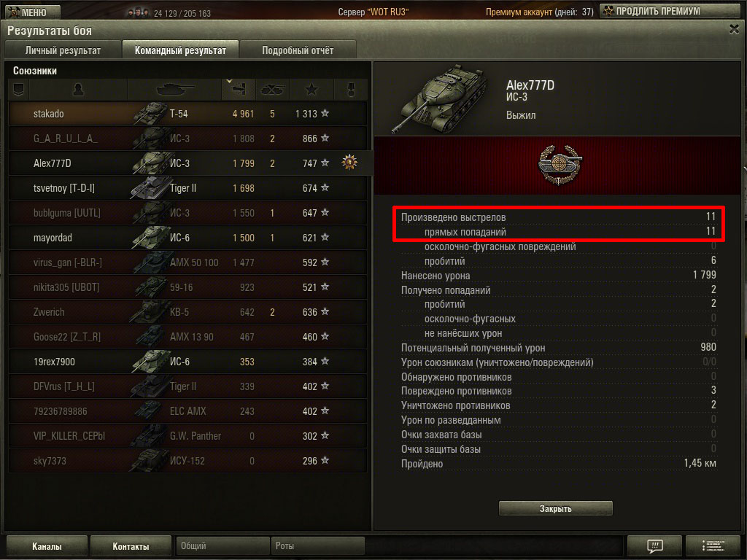Open the chat messages icon button
This screenshot has width=747, height=560.
(x=655, y=545)
